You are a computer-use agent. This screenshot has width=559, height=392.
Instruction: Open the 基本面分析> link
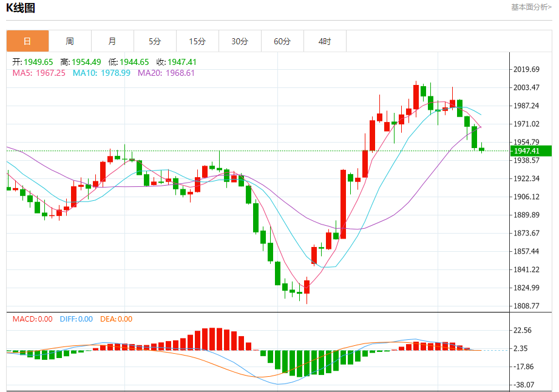tap(531, 7)
